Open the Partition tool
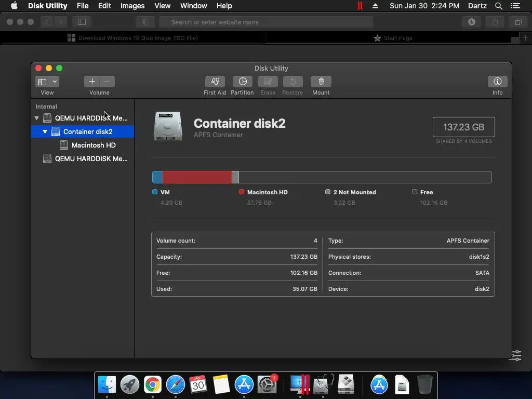Viewport: 532px width, 399px height. click(x=242, y=82)
